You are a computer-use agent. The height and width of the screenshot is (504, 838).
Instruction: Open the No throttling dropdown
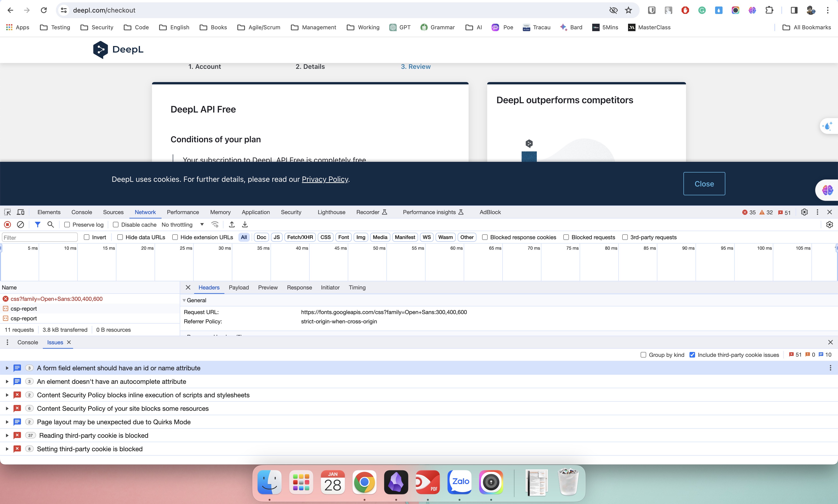tap(183, 225)
